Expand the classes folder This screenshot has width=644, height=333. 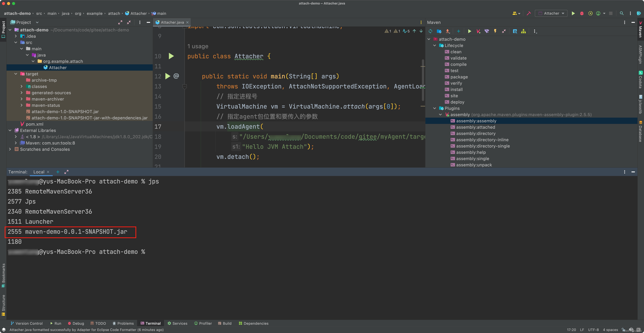pyautogui.click(x=22, y=86)
